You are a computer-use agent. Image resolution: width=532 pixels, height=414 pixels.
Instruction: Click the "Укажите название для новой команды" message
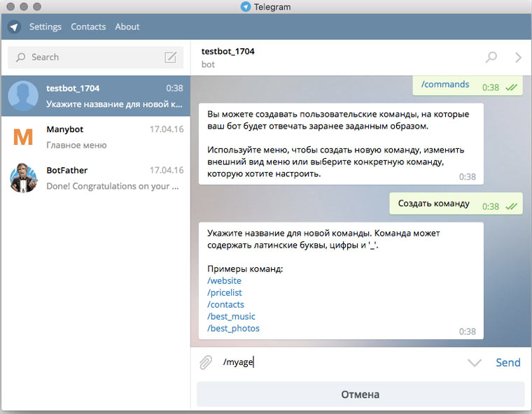pyautogui.click(x=341, y=280)
